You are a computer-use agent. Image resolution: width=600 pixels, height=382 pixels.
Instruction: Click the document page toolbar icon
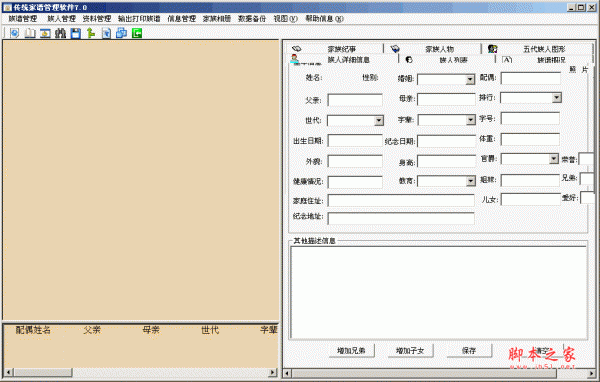106,33
